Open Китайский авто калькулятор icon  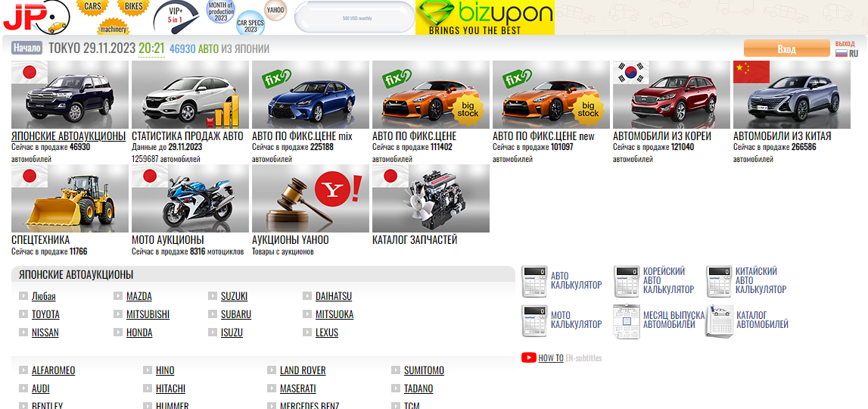719,281
